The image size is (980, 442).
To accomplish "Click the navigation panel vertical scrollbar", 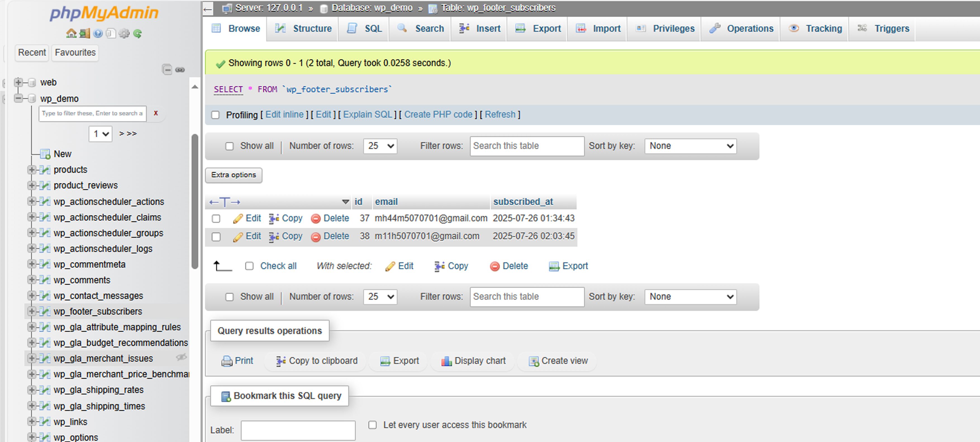I will point(195,202).
